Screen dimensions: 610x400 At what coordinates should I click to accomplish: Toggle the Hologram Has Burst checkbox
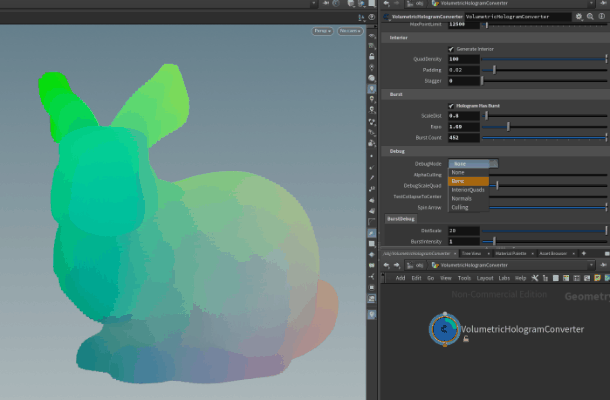[x=451, y=106]
